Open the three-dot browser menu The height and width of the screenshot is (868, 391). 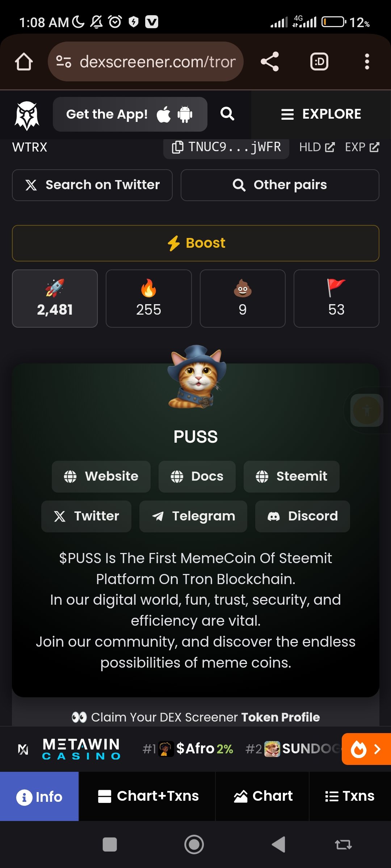[x=367, y=61]
